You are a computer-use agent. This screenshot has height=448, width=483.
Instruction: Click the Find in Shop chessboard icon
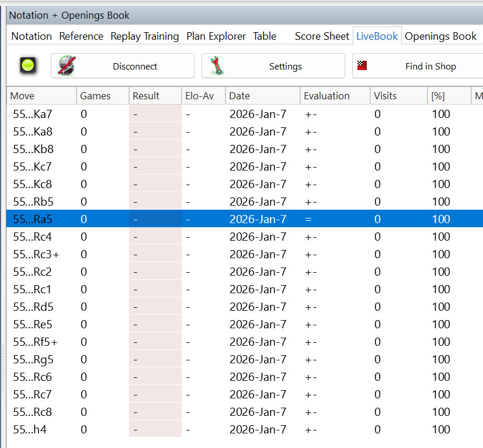tap(362, 66)
